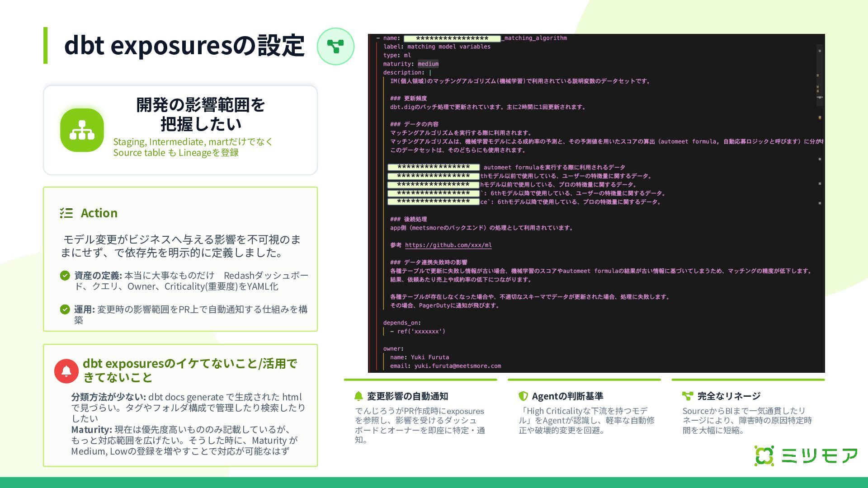The image size is (868, 488).
Task: Click the shield icon beside Agentの判断基準
Action: (x=523, y=396)
